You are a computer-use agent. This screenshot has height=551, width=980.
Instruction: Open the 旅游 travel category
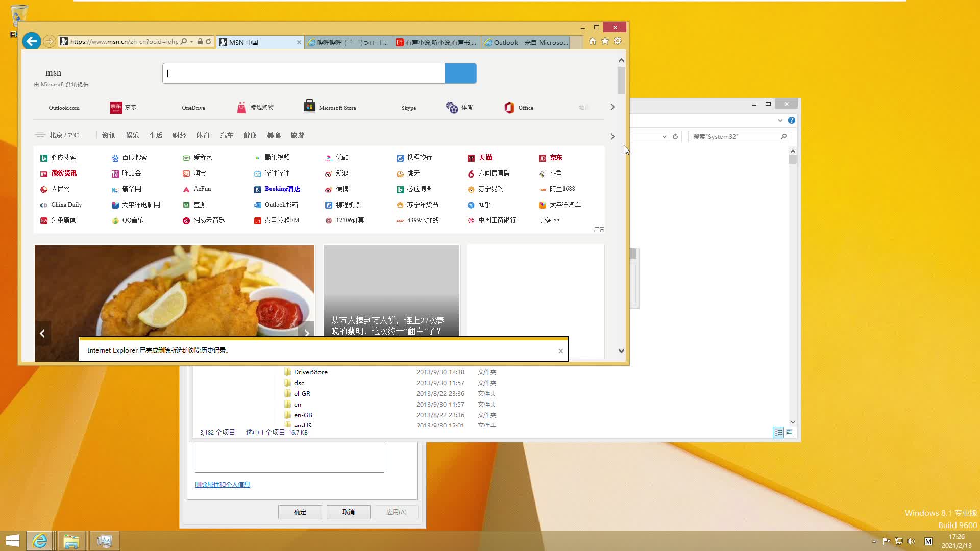(298, 136)
